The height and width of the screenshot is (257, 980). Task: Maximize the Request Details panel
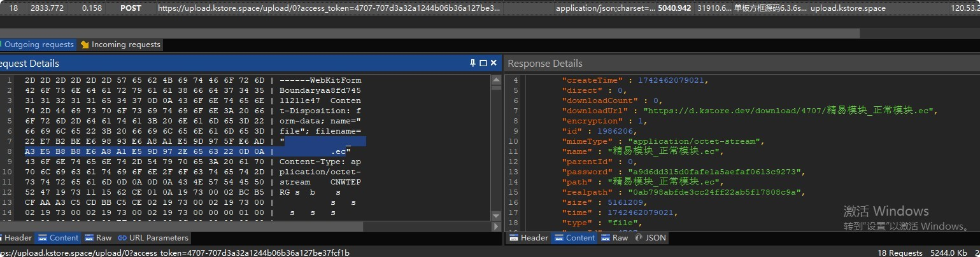coord(483,63)
